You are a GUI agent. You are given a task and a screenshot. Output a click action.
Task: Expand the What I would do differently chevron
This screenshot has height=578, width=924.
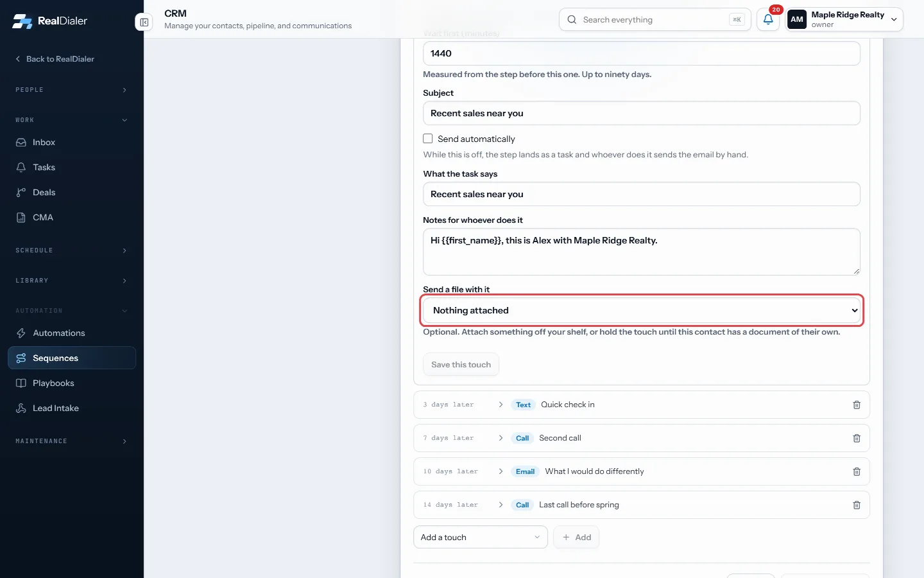(501, 472)
